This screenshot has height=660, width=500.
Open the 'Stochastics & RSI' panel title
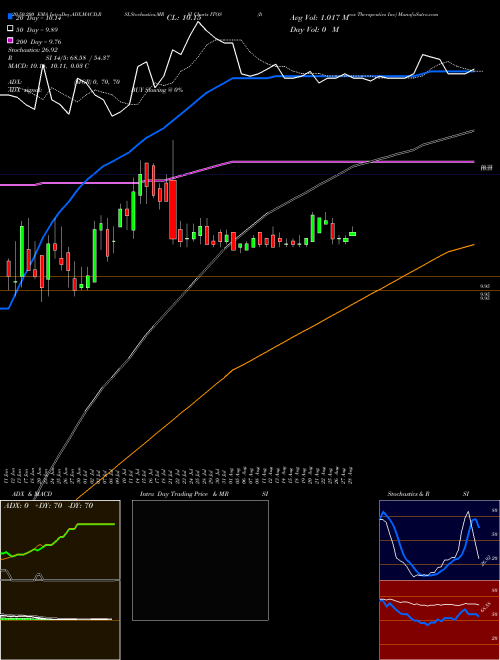pos(428,494)
